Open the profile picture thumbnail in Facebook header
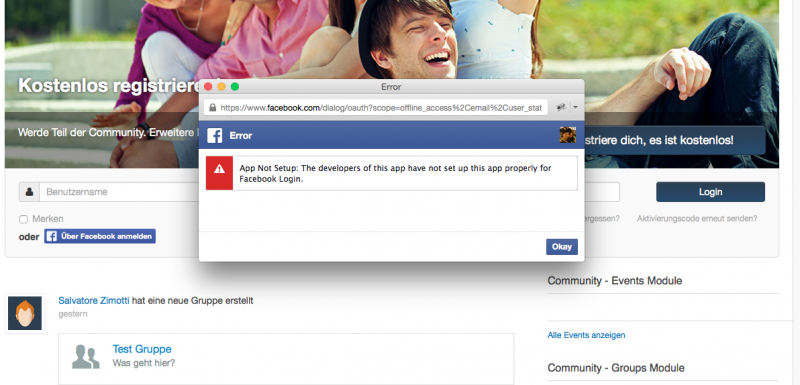 coord(568,135)
